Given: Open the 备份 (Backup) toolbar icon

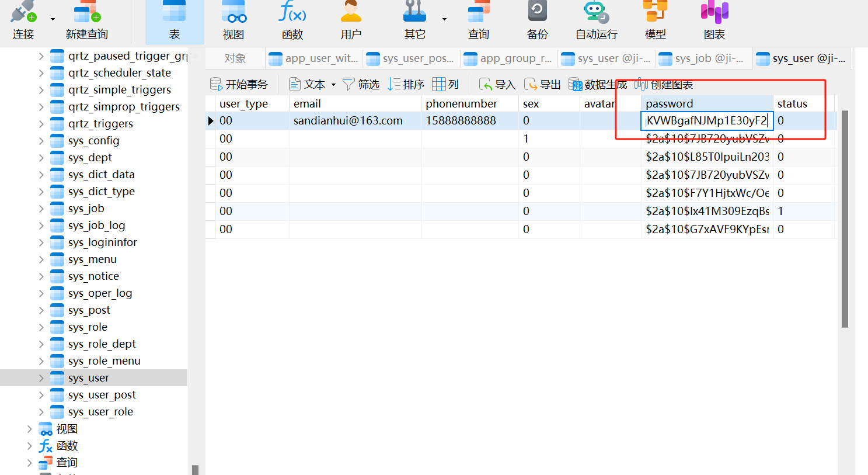Looking at the screenshot, I should pyautogui.click(x=537, y=21).
